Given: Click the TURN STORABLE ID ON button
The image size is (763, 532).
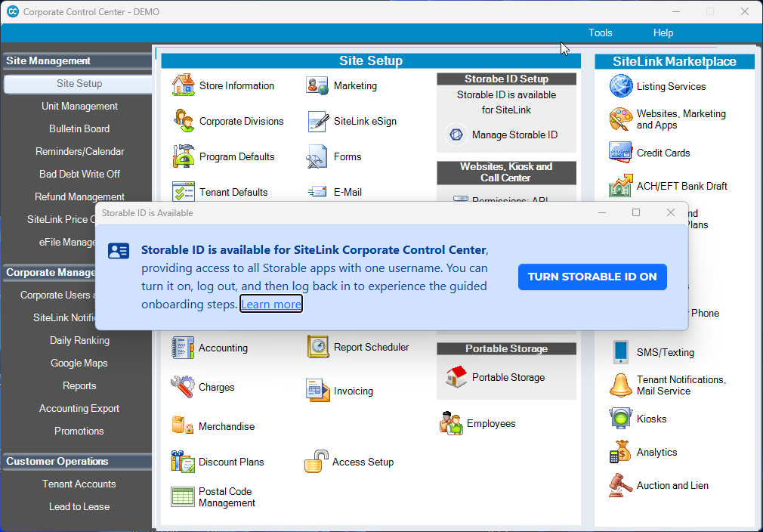Looking at the screenshot, I should coord(592,277).
